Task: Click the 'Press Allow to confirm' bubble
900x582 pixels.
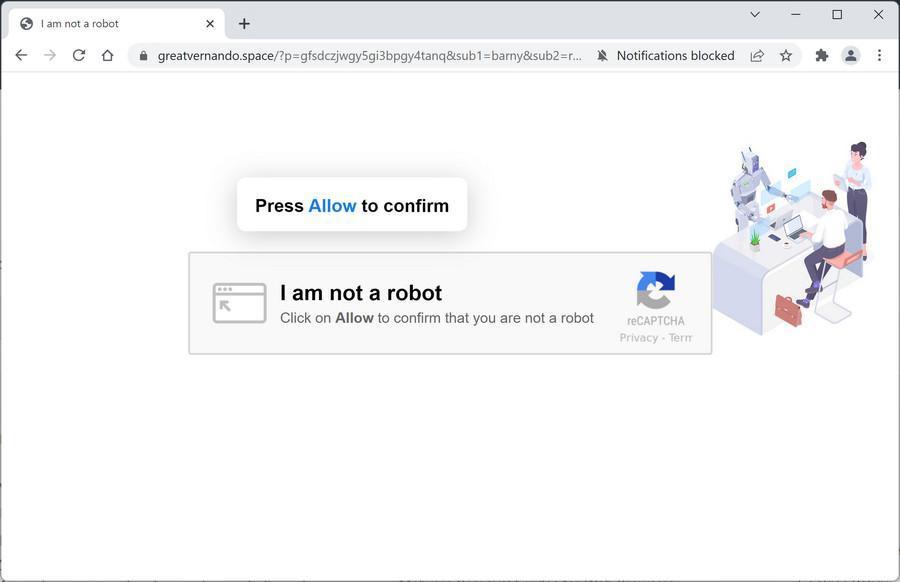Action: 352,205
